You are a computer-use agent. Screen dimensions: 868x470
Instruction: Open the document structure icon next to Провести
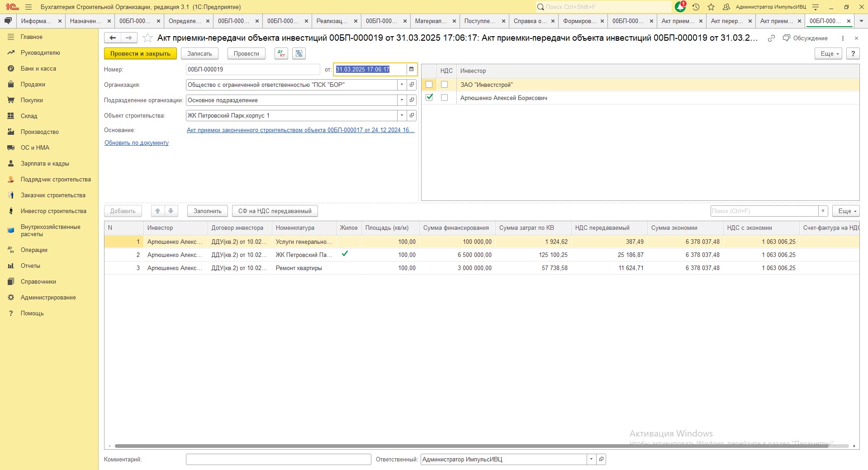point(299,53)
